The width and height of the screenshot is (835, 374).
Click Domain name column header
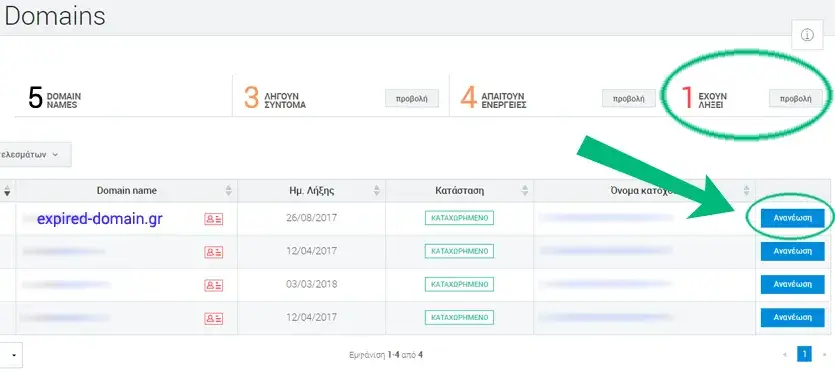coord(127,191)
